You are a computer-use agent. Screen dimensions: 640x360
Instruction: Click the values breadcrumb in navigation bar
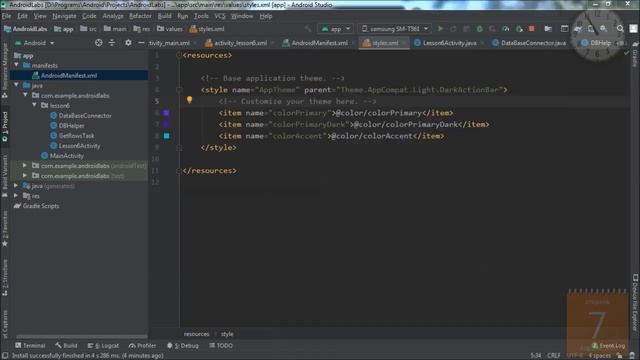click(170, 29)
